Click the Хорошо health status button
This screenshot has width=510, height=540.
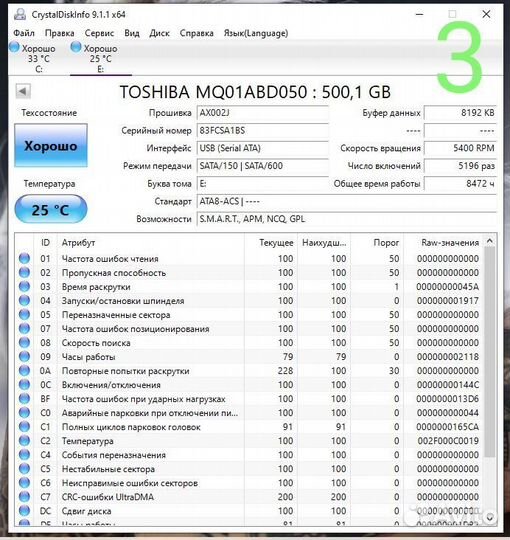click(x=51, y=146)
